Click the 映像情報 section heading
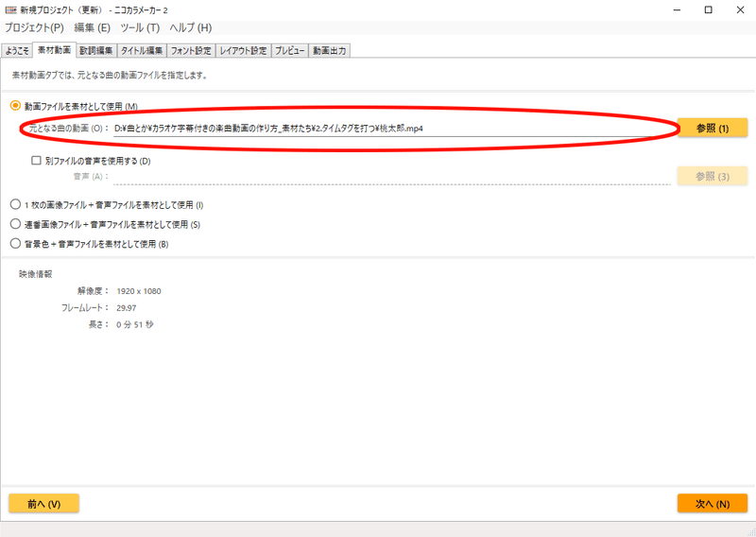The height and width of the screenshot is (537, 756). tap(36, 274)
